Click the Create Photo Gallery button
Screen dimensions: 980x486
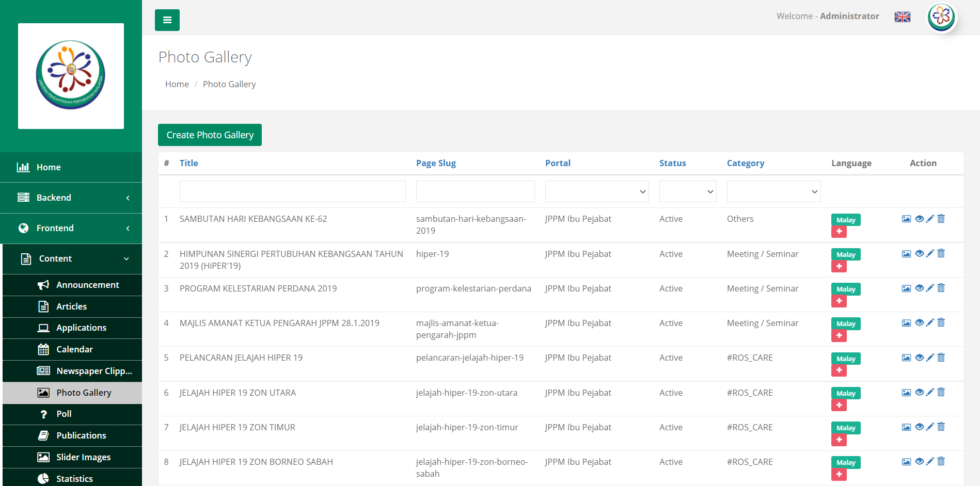tap(210, 135)
